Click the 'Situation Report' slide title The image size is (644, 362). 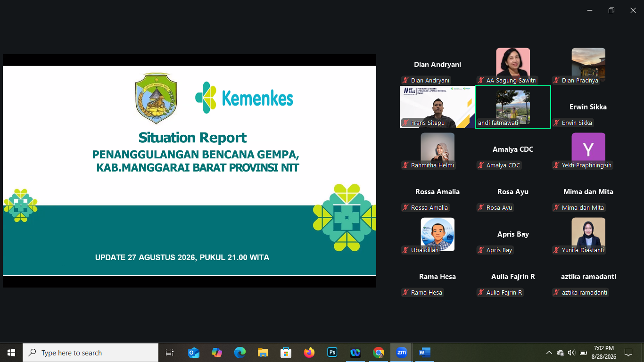[x=192, y=138]
